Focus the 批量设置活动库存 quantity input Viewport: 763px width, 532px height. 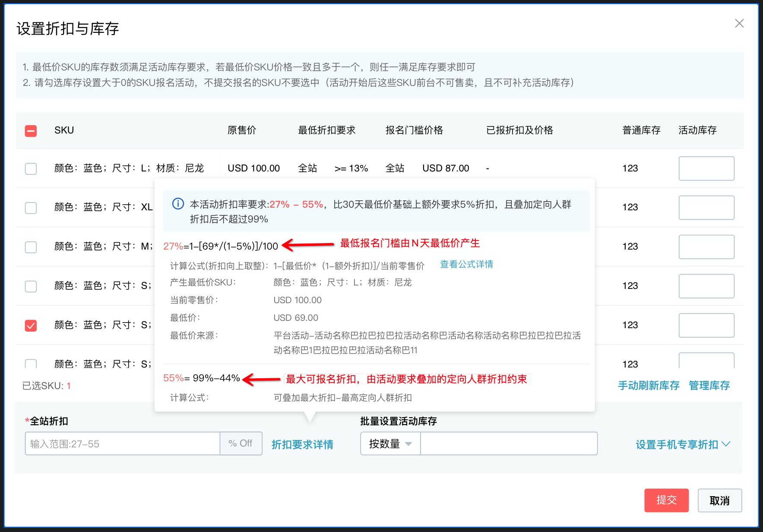pos(509,443)
